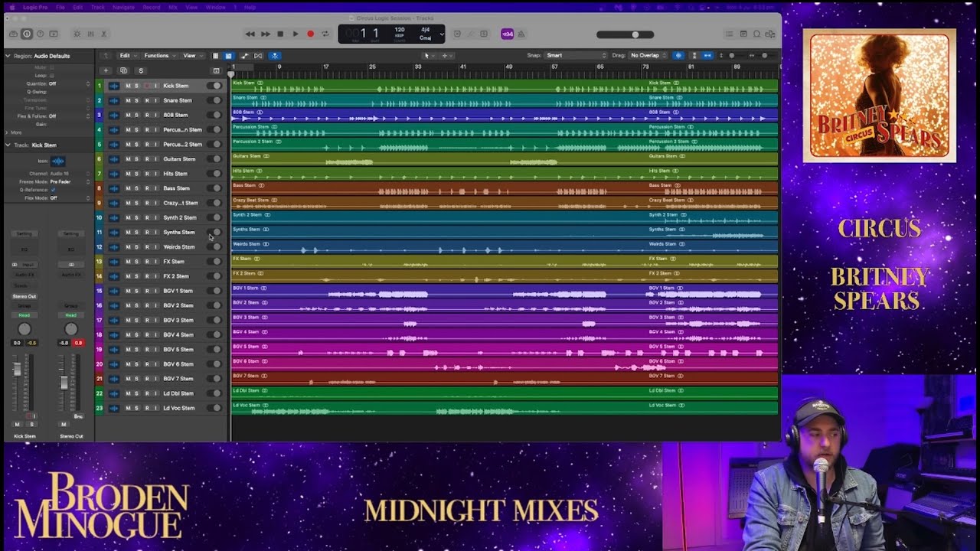The image size is (980, 551).
Task: Toggle the Ld Voc Stem on/off switch
Action: point(215,408)
